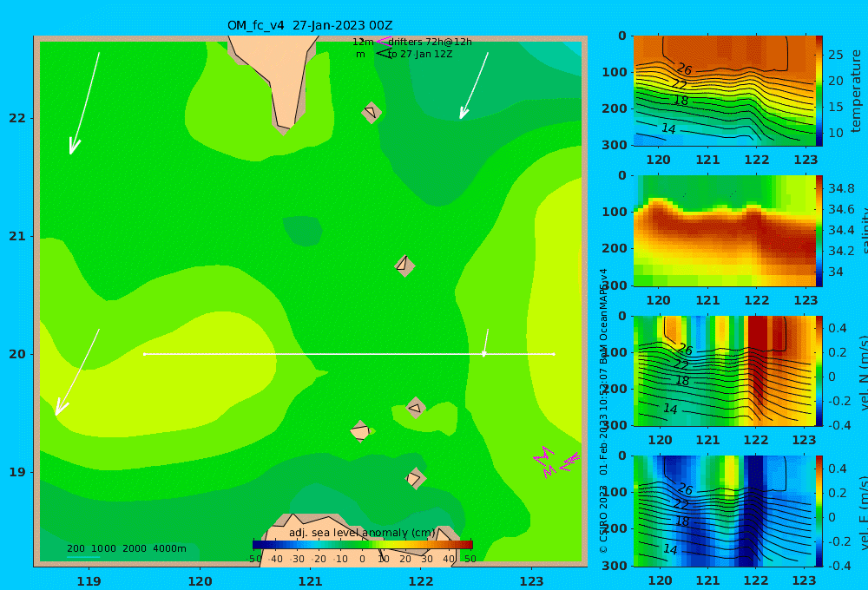Click the '34.8' tick on salinity colorbar
The image size is (868, 590).
click(841, 188)
